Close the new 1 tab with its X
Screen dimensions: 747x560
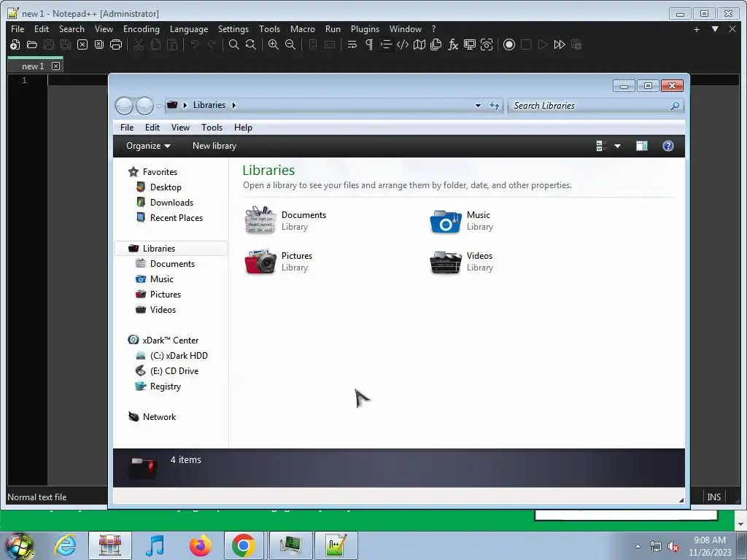pos(55,66)
